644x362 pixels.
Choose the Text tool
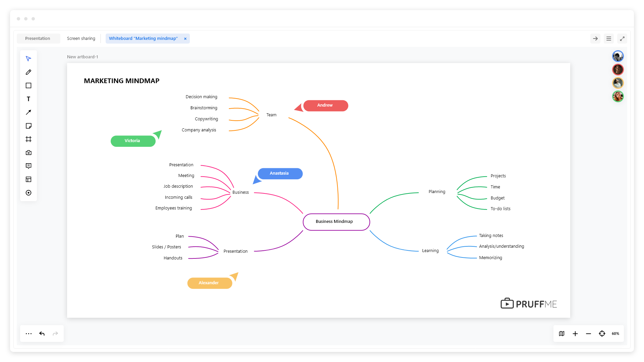coord(29,99)
